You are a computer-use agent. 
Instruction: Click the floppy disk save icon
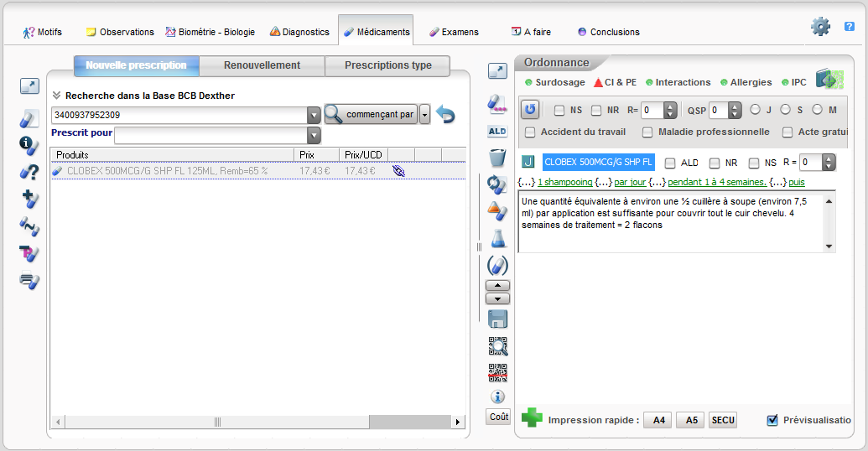[x=497, y=319]
